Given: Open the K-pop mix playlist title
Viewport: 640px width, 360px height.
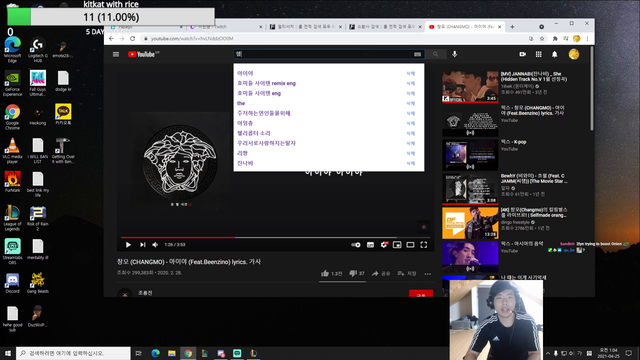Looking at the screenshot, I should coord(513,142).
